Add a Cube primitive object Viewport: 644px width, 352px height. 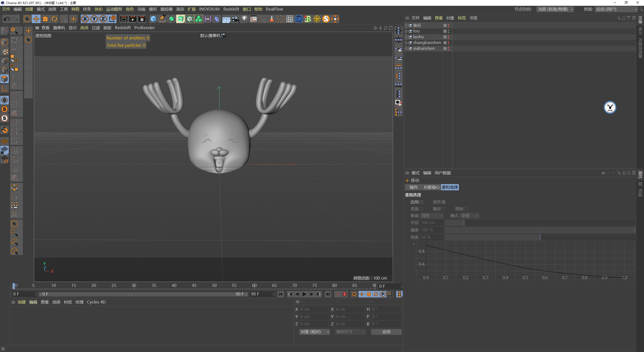click(153, 19)
